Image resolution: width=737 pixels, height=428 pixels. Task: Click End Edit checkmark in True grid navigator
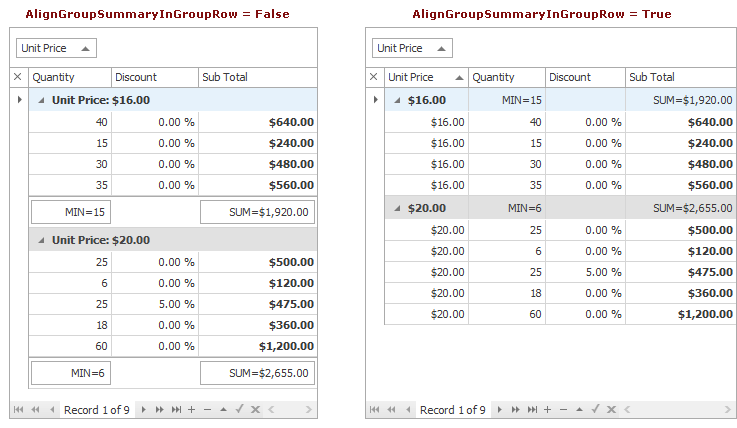[596, 409]
